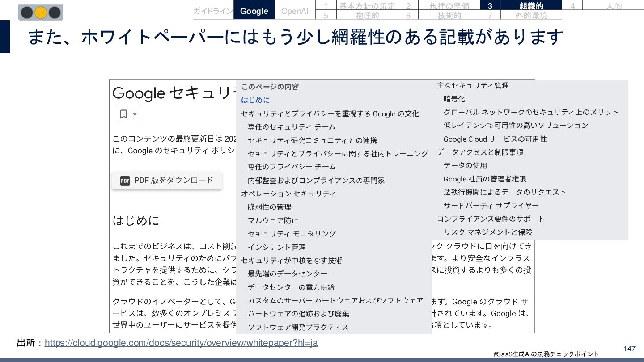Click セキュリティ モニタリング entry
The height and width of the screenshot is (362, 644).
tap(292, 233)
